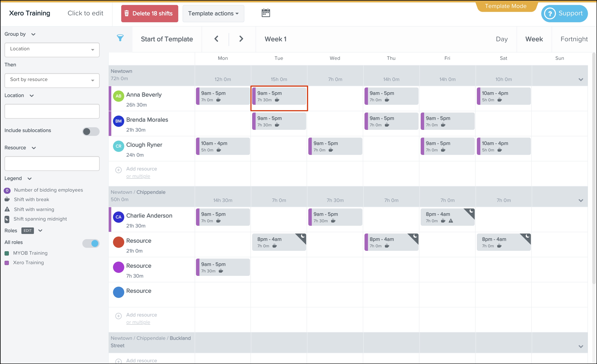Click the Support help icon
The image size is (597, 364).
(550, 14)
